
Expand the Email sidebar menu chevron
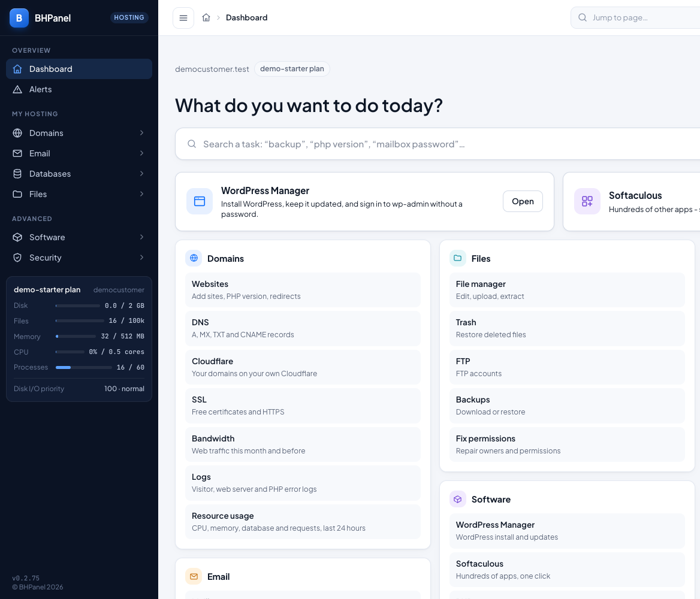[x=141, y=153]
